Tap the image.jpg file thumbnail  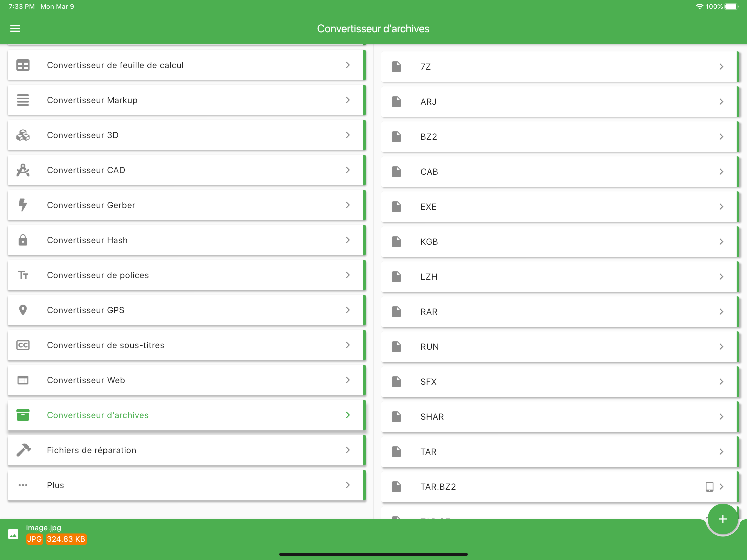click(13, 534)
